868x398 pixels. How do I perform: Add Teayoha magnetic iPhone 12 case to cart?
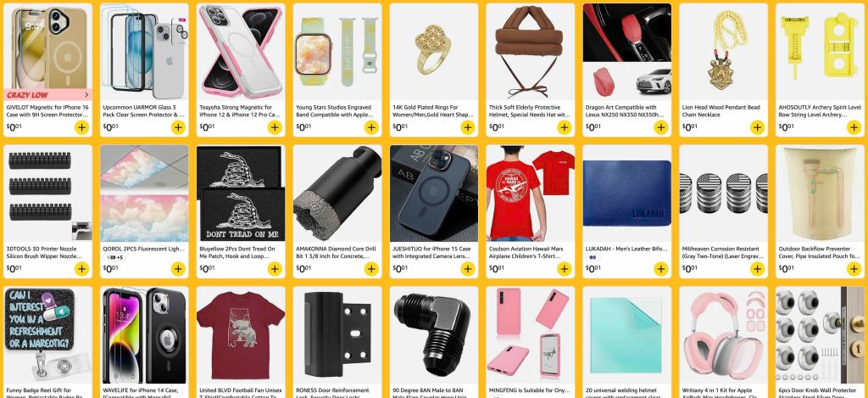(x=275, y=127)
